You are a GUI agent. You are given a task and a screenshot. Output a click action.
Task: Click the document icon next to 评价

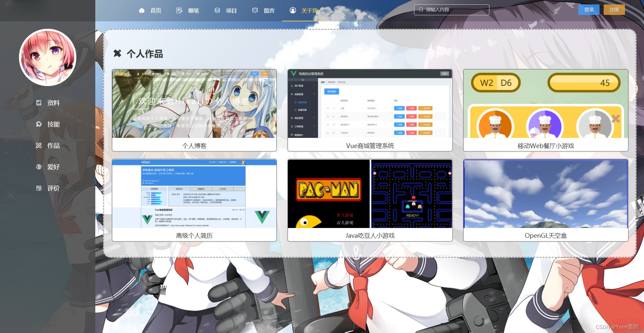click(39, 188)
